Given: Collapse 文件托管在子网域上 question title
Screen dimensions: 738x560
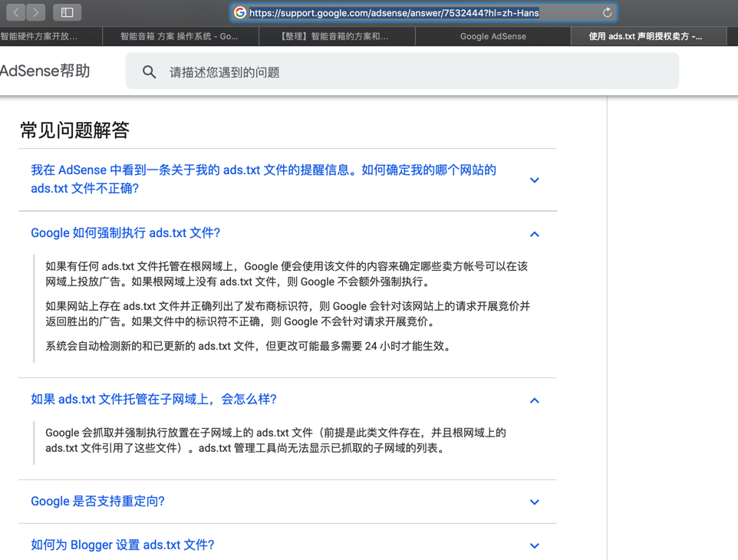Looking at the screenshot, I should (x=153, y=399).
